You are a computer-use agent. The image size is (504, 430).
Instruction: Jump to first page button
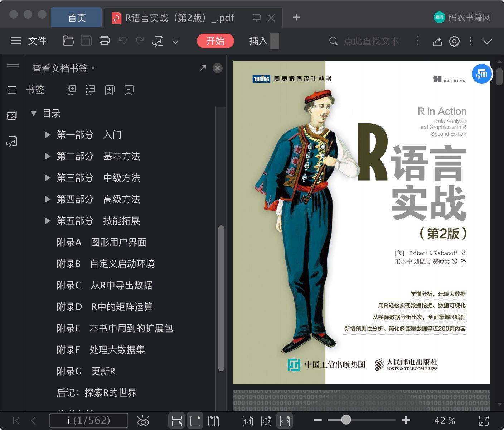(16, 420)
